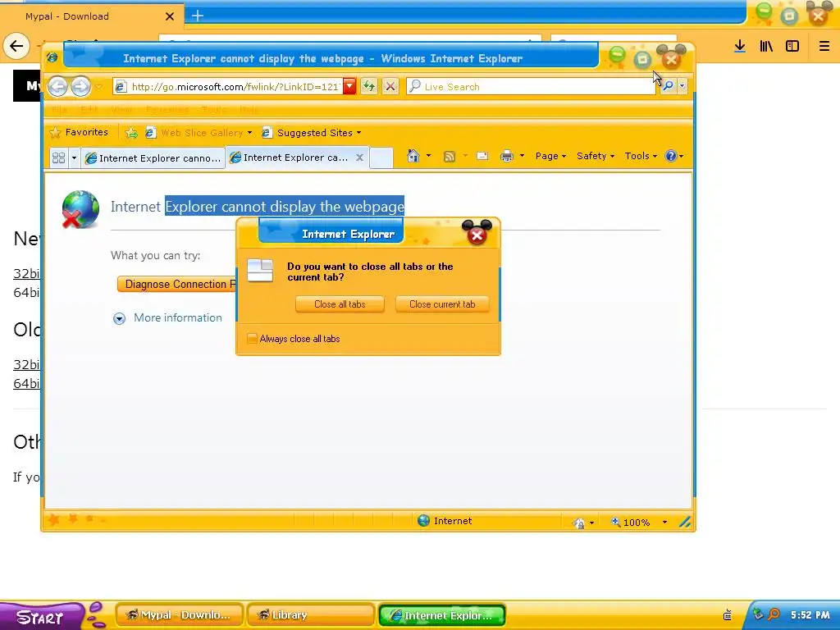Open the tab list dropdown arrow

coord(74,158)
